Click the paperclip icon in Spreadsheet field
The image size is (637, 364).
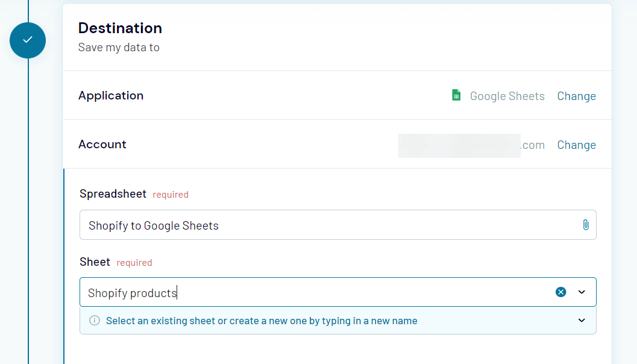[585, 224]
